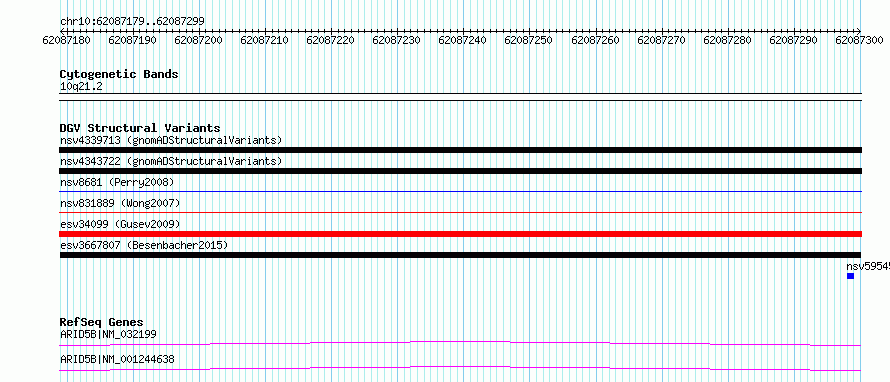
Task: Click ruler position 62087220
Action: 330,40
